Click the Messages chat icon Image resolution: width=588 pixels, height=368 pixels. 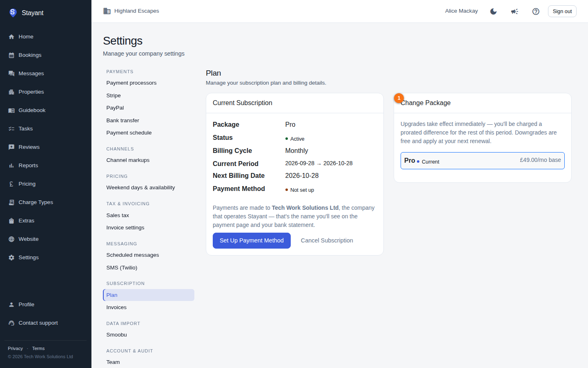coord(11,74)
